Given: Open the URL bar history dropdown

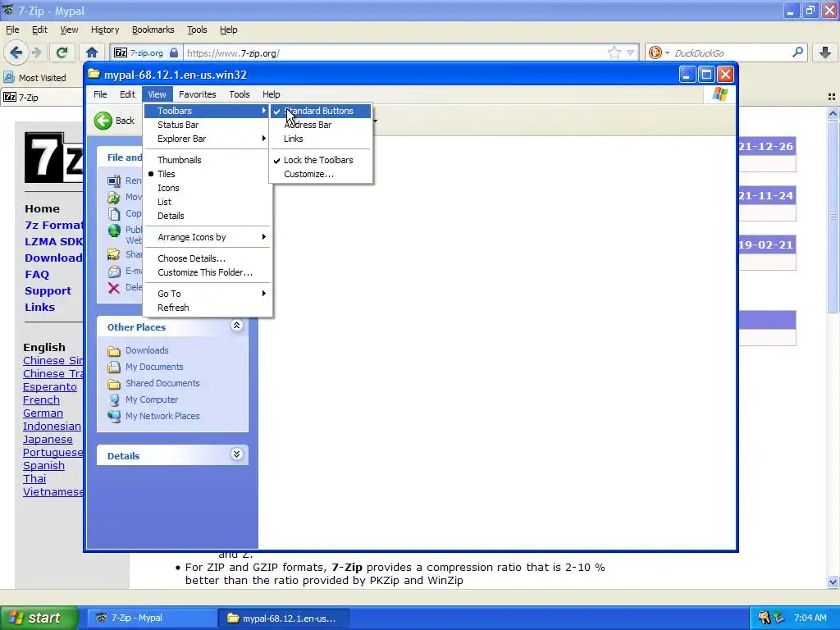Looking at the screenshot, I should 631,52.
